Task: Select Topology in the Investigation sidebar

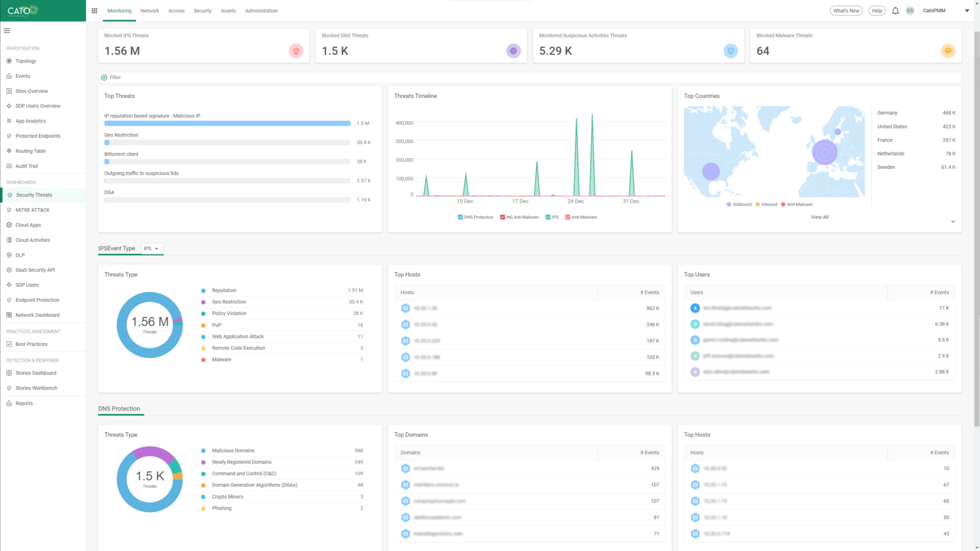Action: click(x=24, y=61)
